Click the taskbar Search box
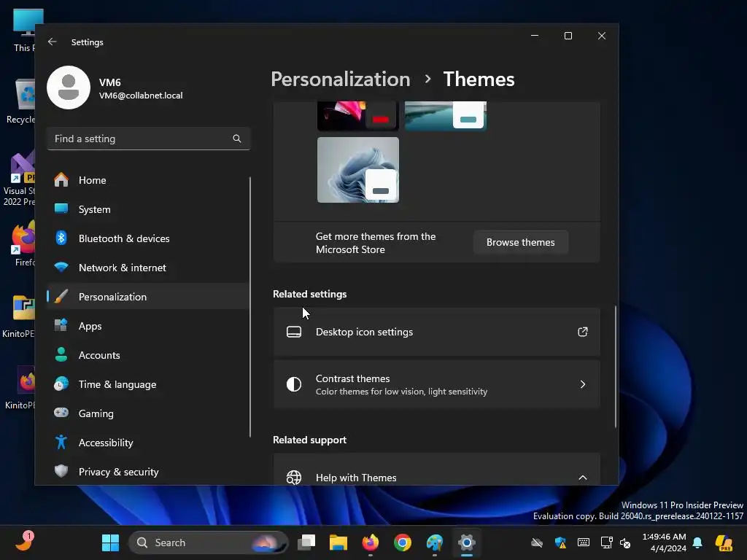Viewport: 747px width, 560px height. click(209, 542)
